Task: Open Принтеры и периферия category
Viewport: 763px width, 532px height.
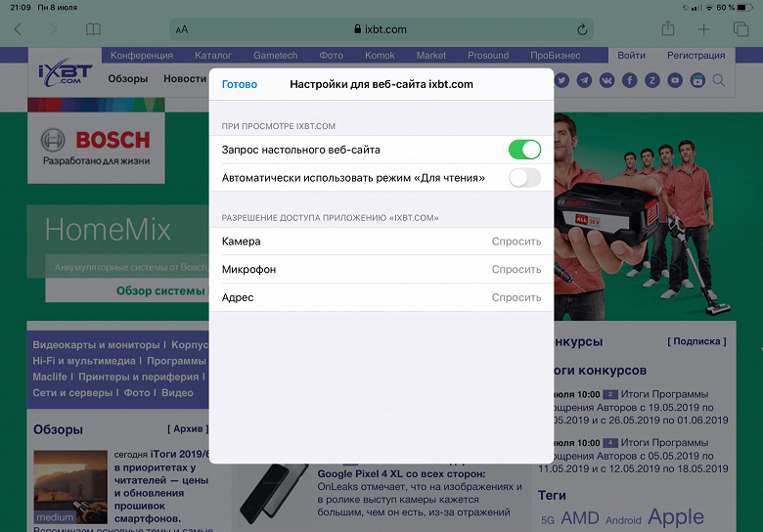Action: (x=138, y=377)
